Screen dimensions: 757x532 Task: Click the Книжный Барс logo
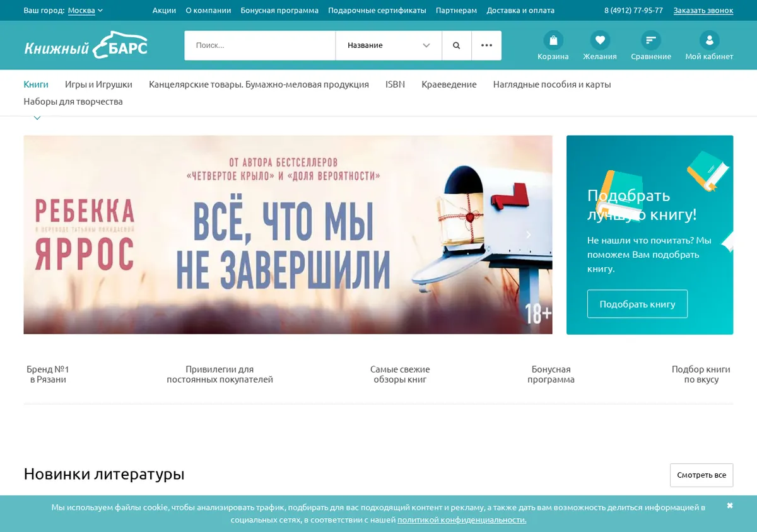[86, 45]
